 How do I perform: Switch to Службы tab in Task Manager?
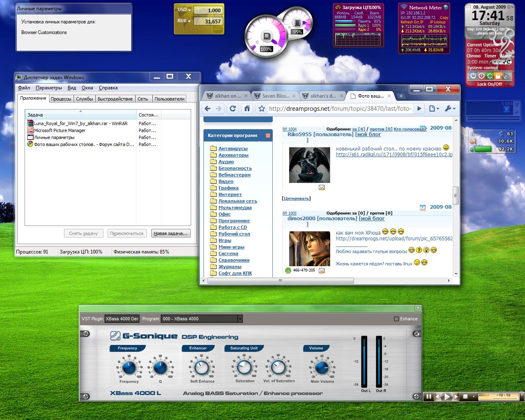[84, 99]
